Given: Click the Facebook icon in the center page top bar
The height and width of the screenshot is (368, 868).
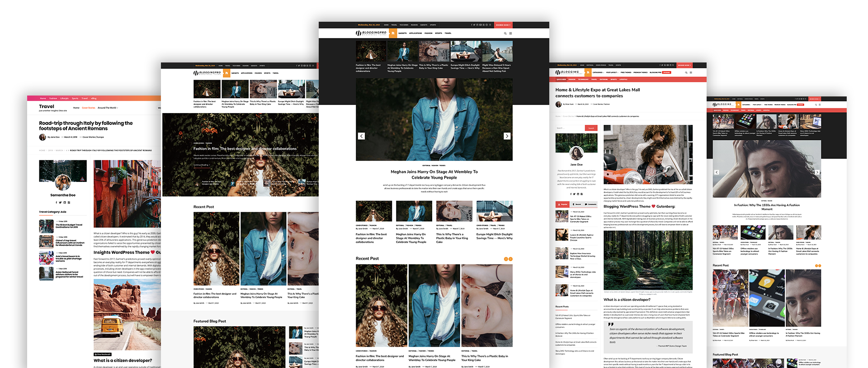Looking at the screenshot, I should [472, 25].
